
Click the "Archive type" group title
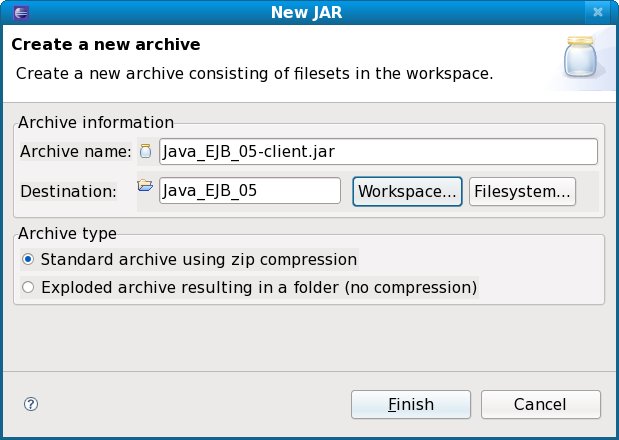(x=69, y=233)
